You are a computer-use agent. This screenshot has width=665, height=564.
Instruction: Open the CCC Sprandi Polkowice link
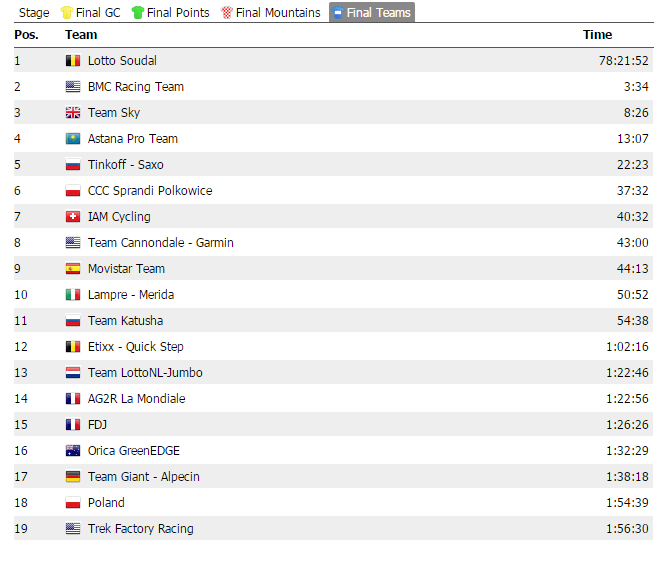tap(150, 190)
